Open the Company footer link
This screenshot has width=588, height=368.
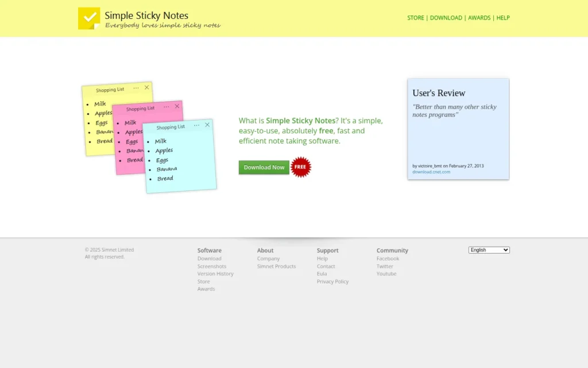[x=268, y=259]
